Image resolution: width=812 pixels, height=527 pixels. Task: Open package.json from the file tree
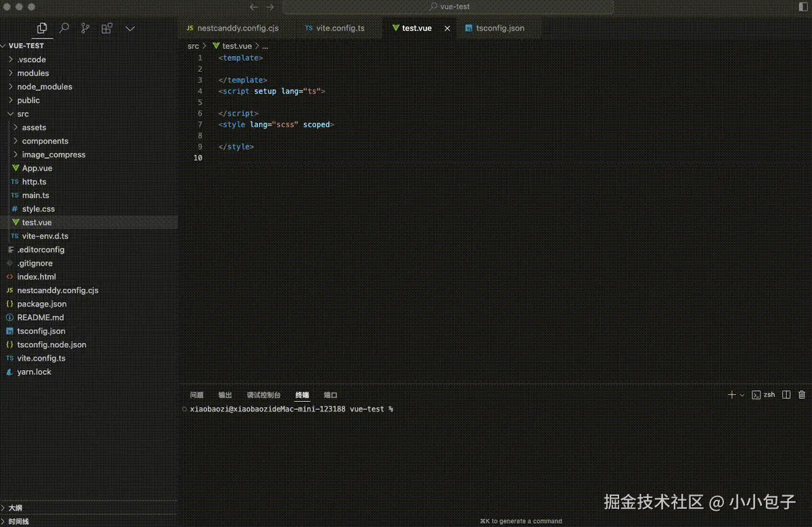43,304
